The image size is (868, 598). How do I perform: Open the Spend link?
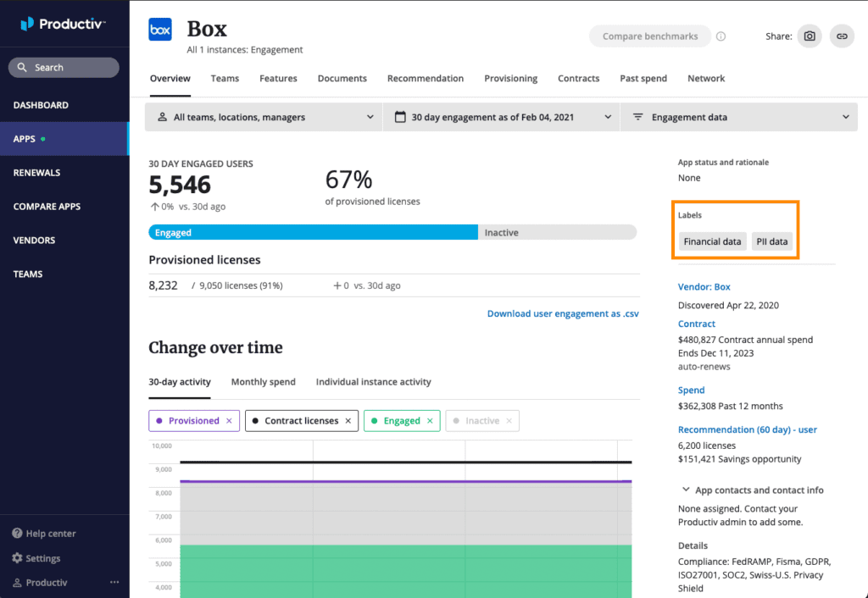pyautogui.click(x=692, y=390)
